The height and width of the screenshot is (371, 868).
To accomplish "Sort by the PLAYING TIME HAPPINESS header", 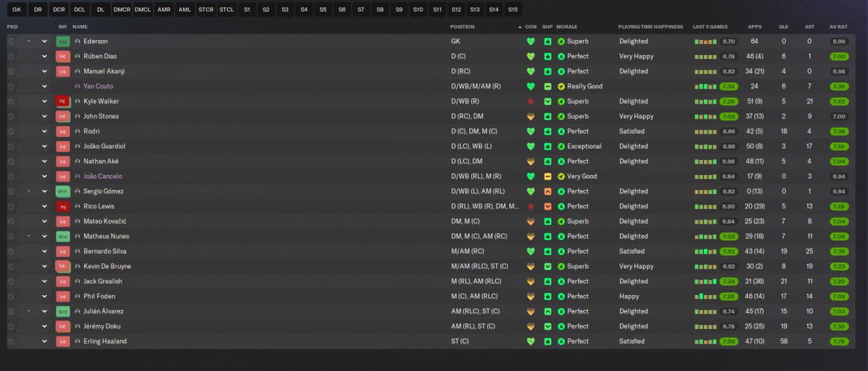I will click(650, 26).
